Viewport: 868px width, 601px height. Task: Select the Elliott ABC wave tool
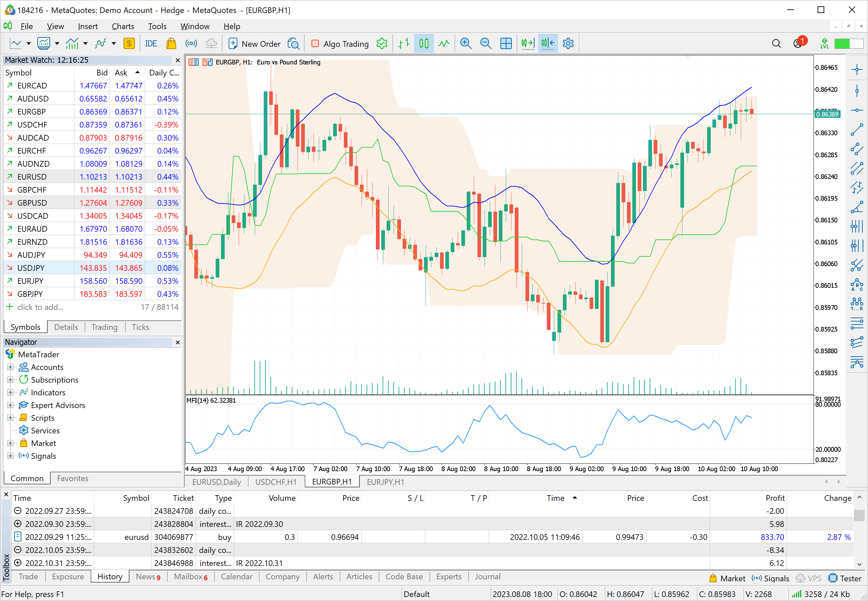(x=857, y=285)
